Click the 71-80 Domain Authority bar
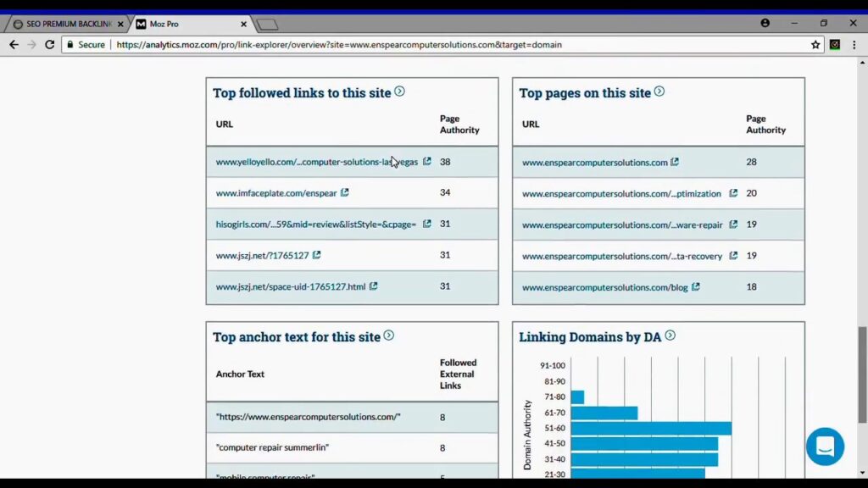This screenshot has width=868, height=488. coord(577,396)
